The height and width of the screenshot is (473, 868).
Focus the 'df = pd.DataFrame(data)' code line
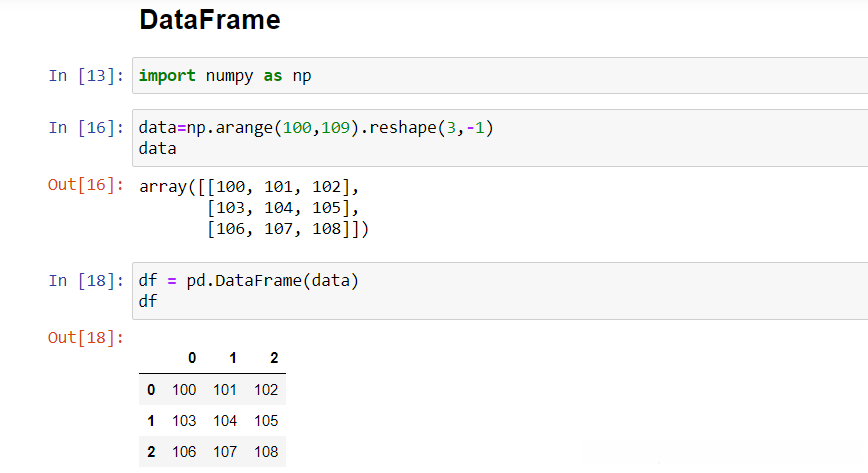(248, 281)
